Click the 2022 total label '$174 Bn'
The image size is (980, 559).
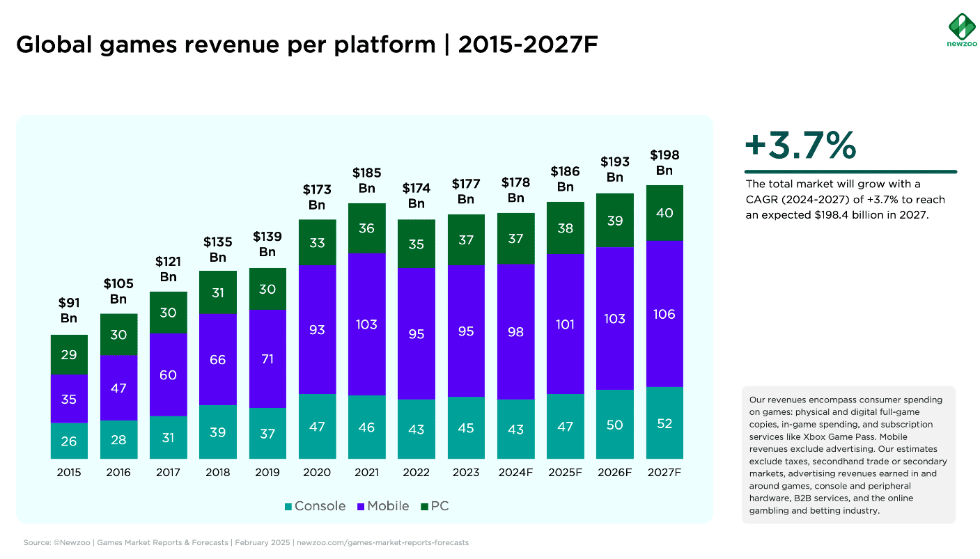pyautogui.click(x=417, y=196)
